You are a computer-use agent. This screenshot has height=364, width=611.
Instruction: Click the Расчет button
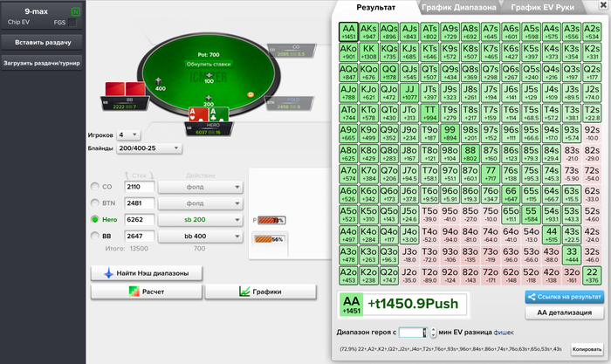(x=147, y=292)
